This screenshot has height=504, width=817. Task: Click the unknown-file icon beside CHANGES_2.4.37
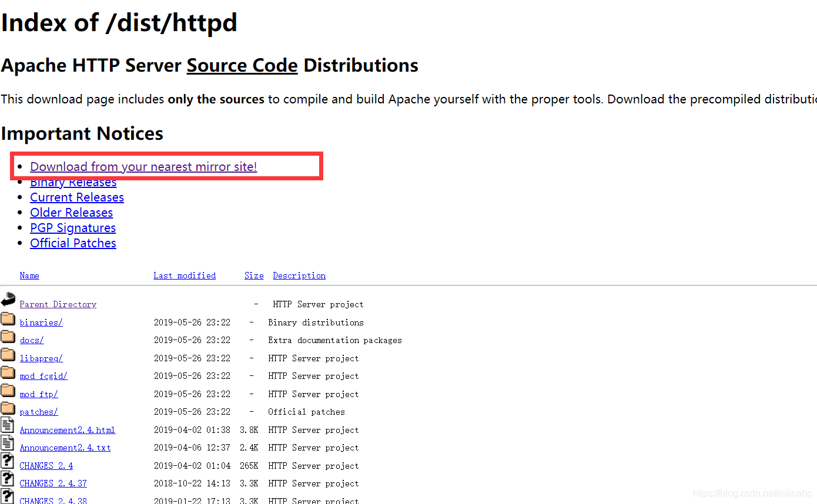(x=8, y=479)
